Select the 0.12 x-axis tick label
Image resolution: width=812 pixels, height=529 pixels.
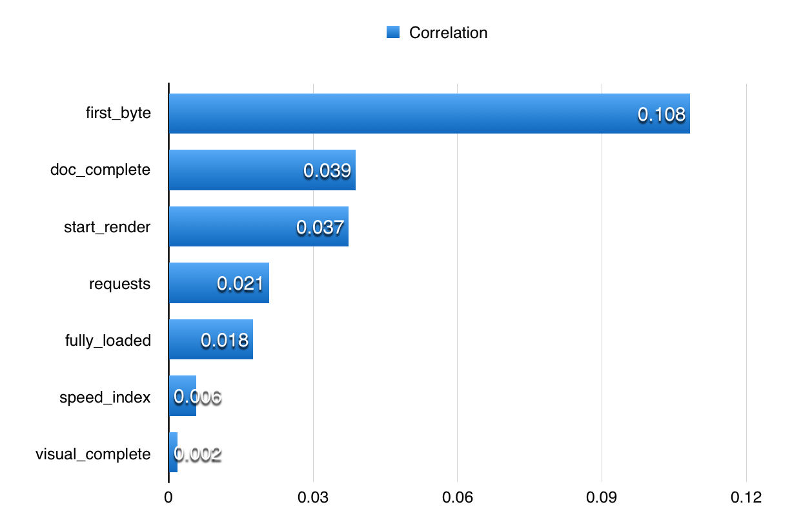point(746,498)
